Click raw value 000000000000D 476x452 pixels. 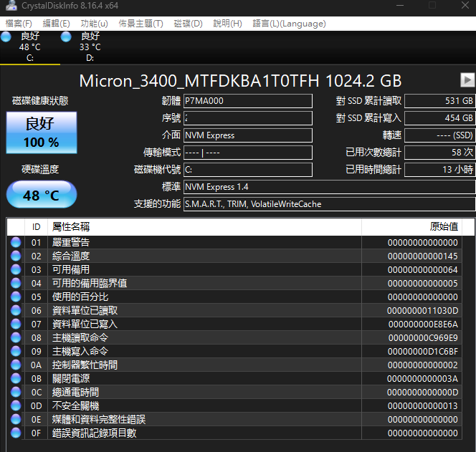click(422, 393)
